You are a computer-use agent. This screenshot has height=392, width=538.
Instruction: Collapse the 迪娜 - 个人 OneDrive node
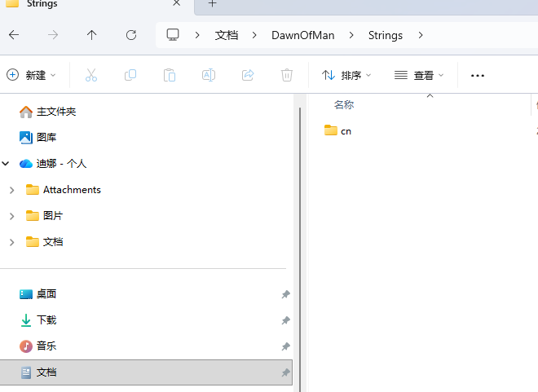coord(6,164)
